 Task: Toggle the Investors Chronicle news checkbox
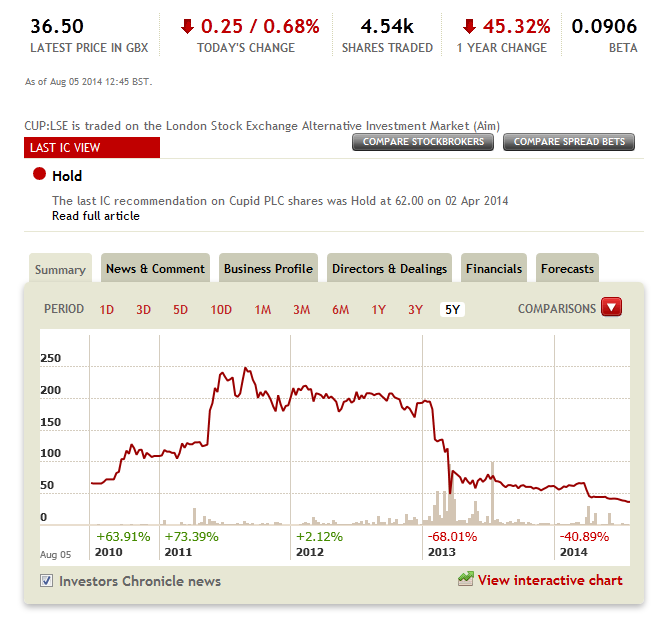pos(46,580)
